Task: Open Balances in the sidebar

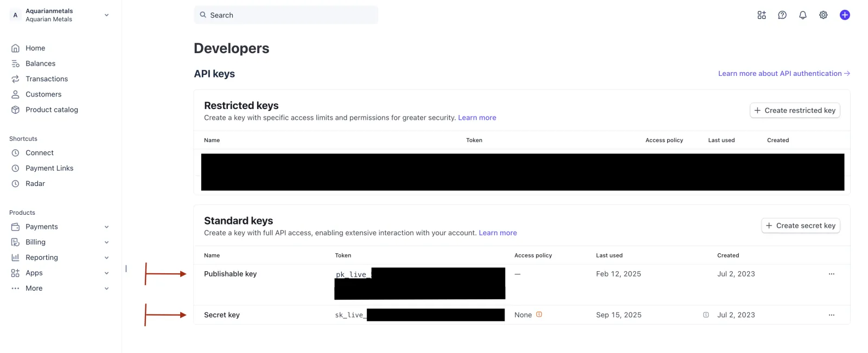Action: [40, 63]
